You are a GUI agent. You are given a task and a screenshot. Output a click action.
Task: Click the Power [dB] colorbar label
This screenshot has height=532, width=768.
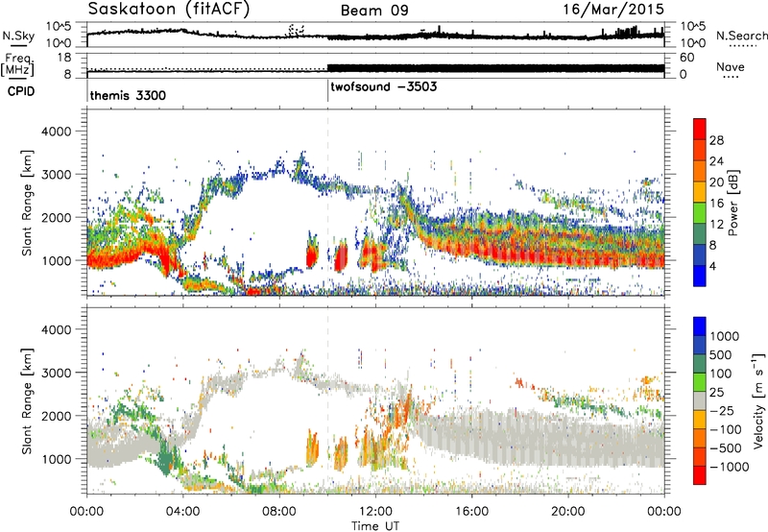tap(732, 203)
